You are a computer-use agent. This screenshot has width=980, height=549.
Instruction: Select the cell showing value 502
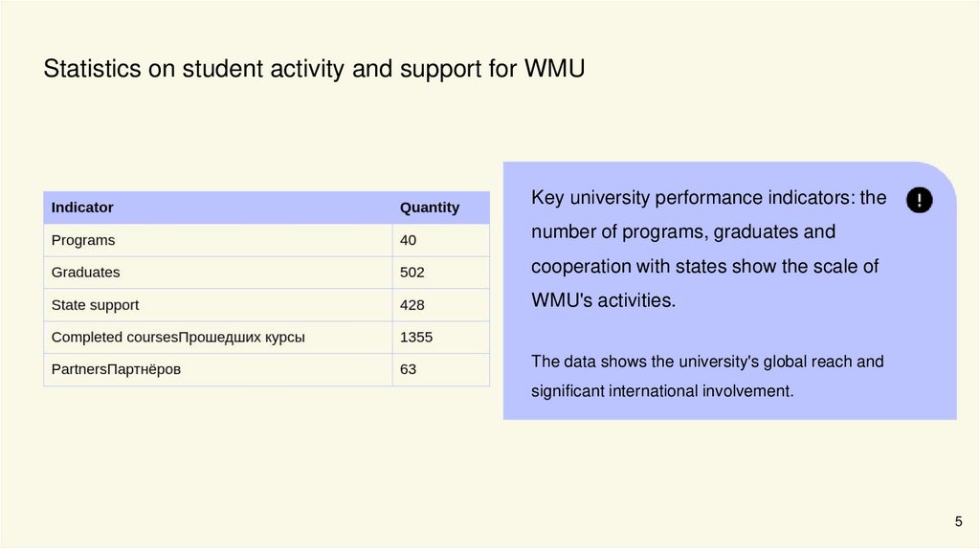[x=412, y=273]
